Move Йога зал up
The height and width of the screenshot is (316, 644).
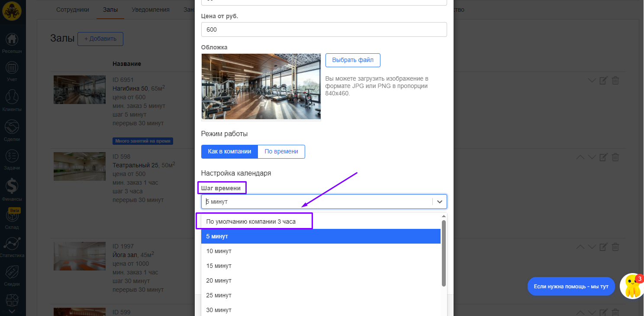581,247
